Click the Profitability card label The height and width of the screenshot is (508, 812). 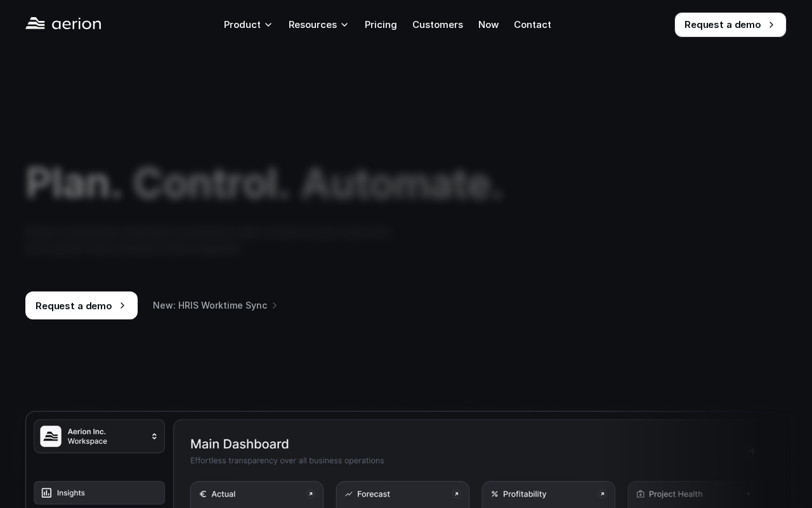tap(525, 494)
